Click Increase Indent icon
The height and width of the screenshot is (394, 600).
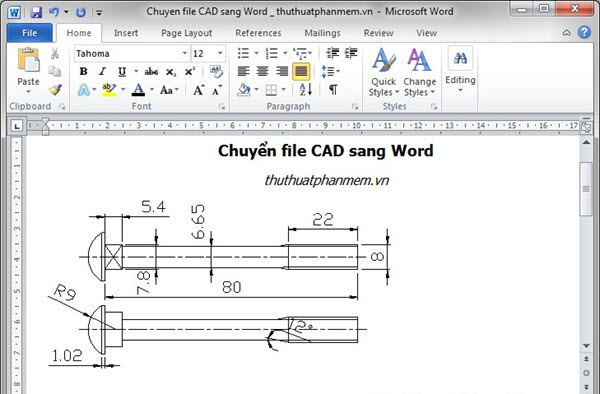tap(351, 53)
